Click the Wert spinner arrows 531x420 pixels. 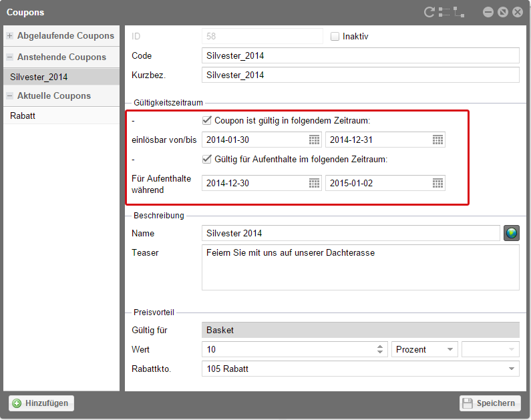tap(381, 349)
